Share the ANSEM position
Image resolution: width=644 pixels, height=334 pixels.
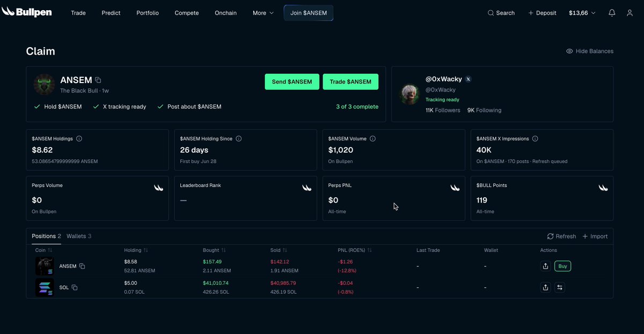[x=545, y=266]
